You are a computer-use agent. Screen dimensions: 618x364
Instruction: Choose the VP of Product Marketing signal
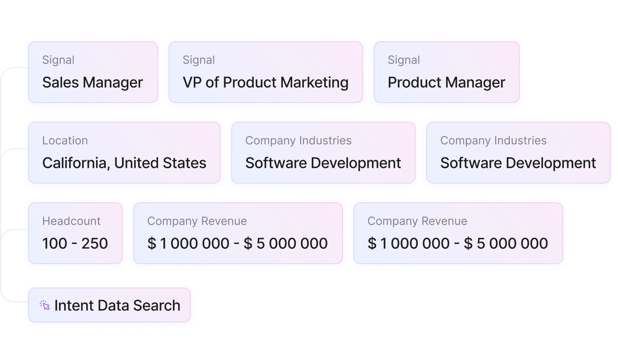(266, 72)
